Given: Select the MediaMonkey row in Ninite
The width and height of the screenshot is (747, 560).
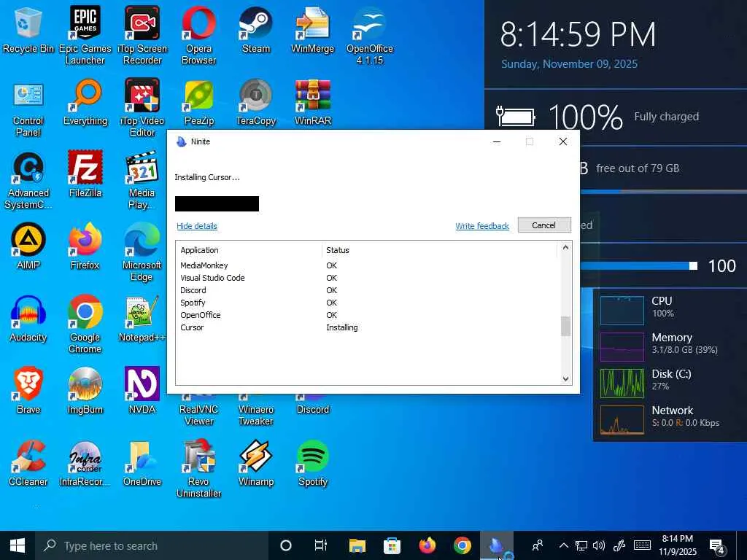Looking at the screenshot, I should tap(368, 265).
